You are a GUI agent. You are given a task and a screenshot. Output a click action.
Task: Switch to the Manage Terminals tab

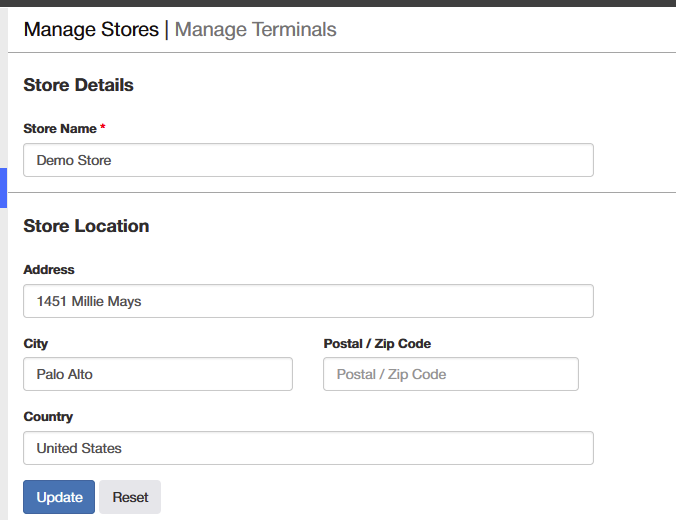click(255, 30)
